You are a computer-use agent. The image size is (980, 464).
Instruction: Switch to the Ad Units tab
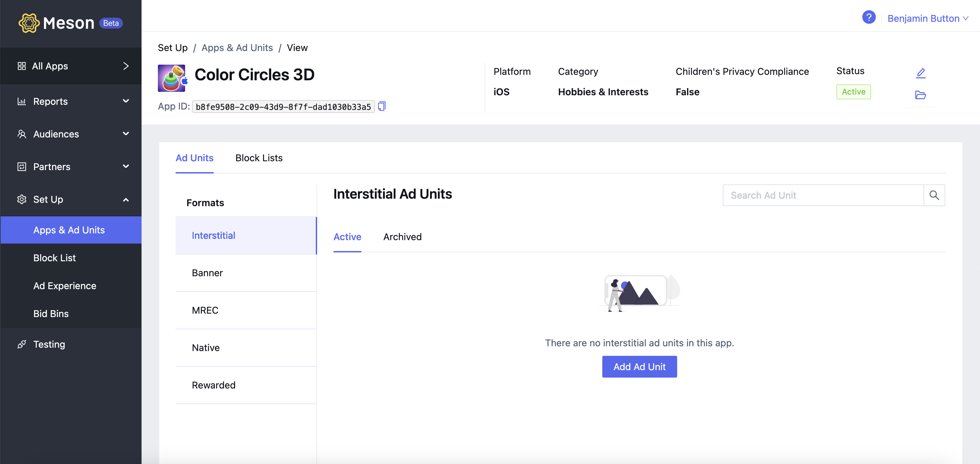(194, 158)
